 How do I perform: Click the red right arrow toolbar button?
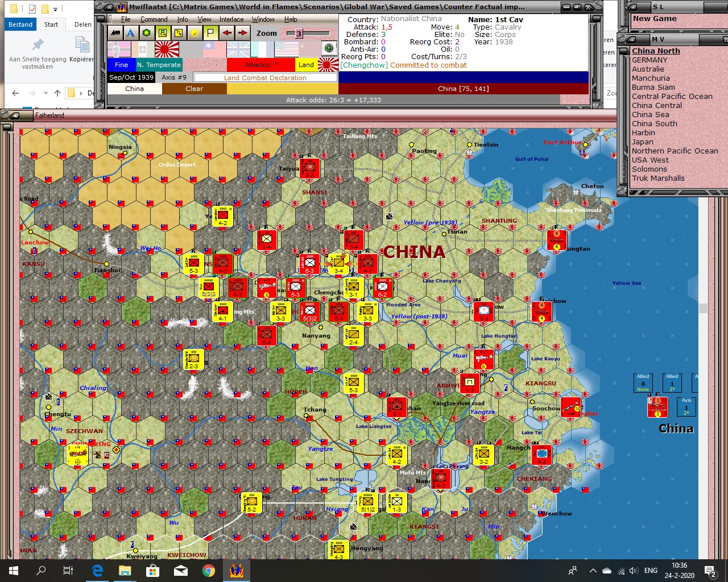tap(242, 33)
